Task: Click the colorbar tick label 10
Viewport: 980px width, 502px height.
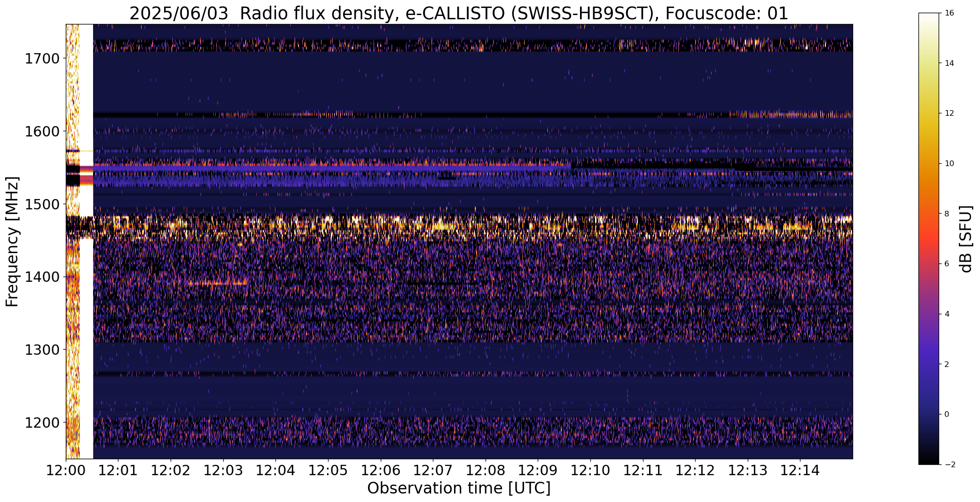Action: [949, 164]
